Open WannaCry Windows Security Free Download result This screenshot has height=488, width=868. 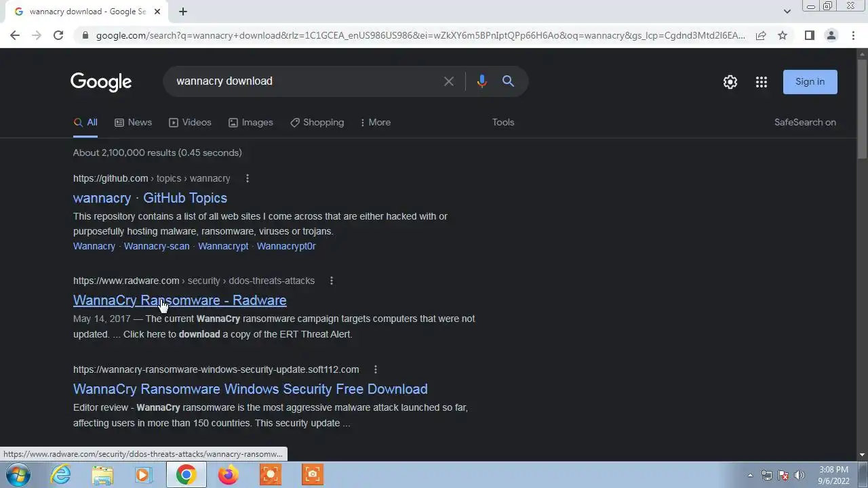point(250,389)
